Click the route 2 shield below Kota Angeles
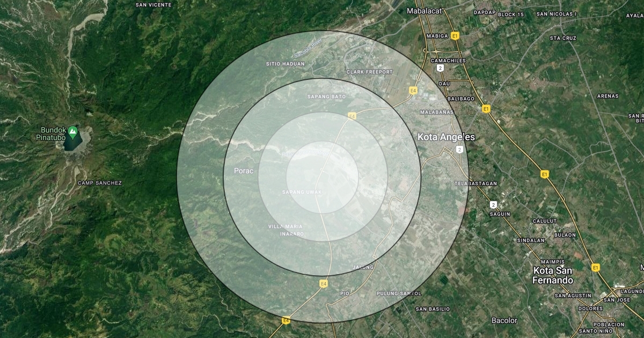Screen dimensions: 644x338 (459, 149)
